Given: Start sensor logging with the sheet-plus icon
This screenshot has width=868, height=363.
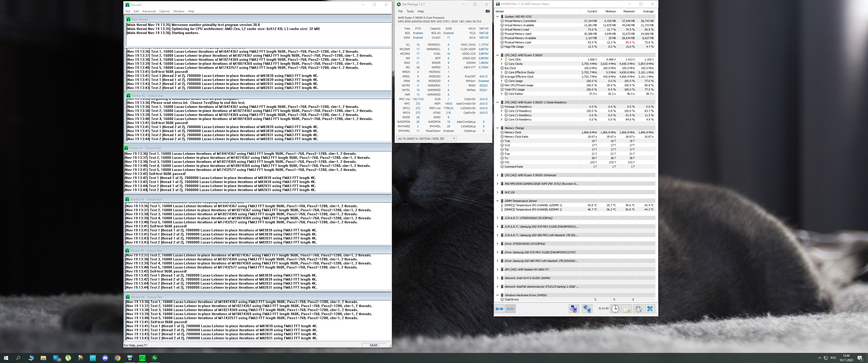Looking at the screenshot, I should (627, 309).
